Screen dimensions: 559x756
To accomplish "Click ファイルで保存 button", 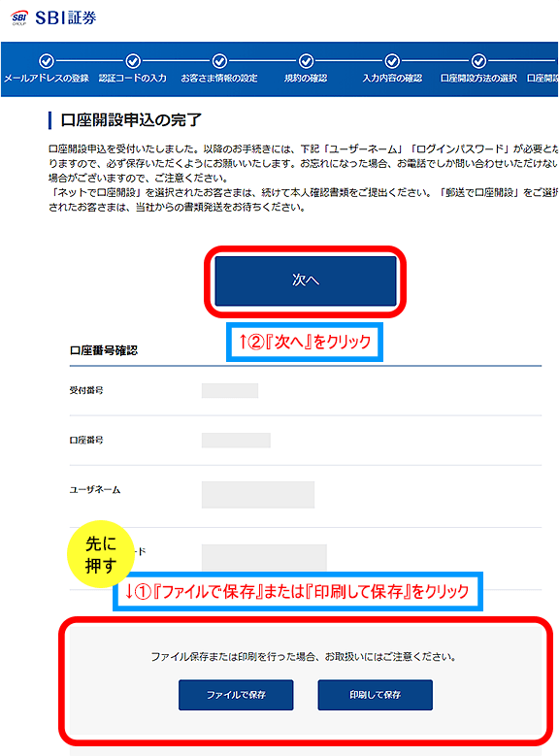I will (x=236, y=695).
